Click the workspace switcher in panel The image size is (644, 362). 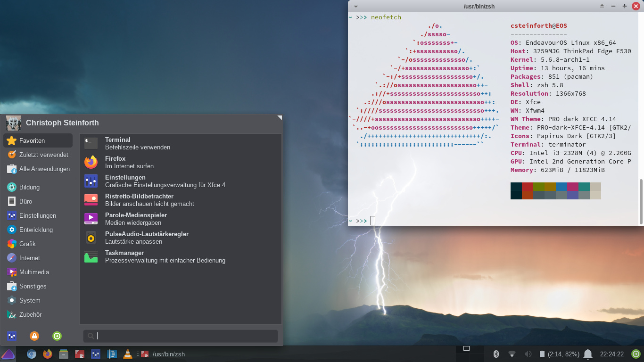[470, 354]
